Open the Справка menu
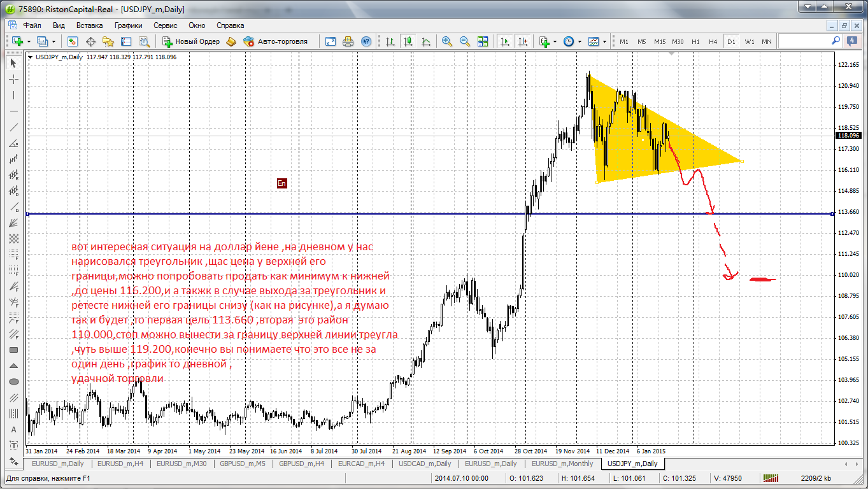Image resolution: width=868 pixels, height=489 pixels. (x=231, y=25)
